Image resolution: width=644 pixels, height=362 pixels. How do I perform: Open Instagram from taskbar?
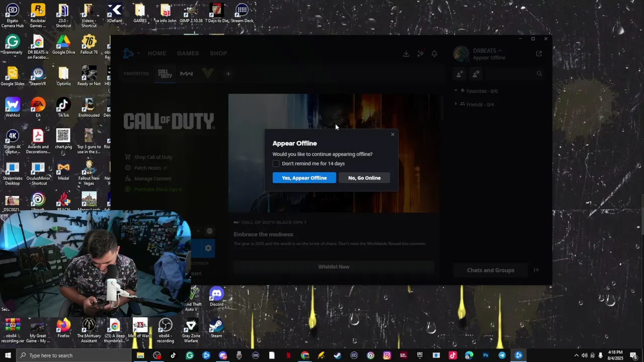[387, 355]
